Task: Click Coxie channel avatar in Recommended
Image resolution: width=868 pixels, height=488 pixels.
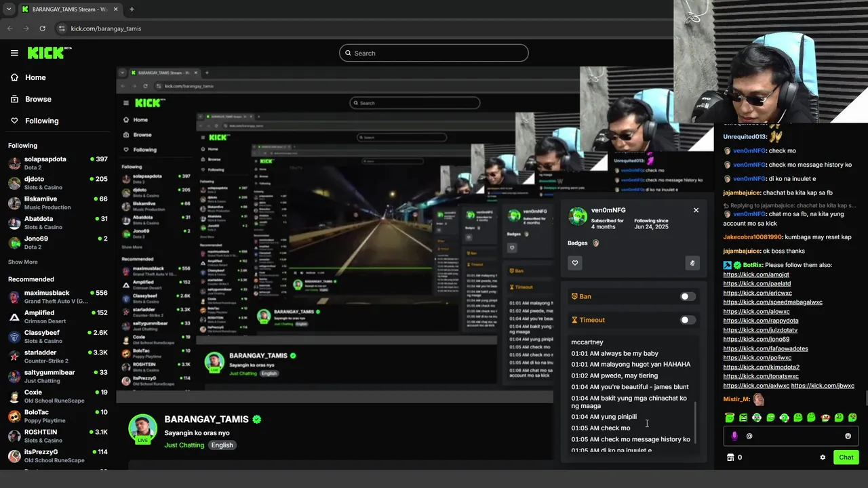Action: click(x=14, y=396)
